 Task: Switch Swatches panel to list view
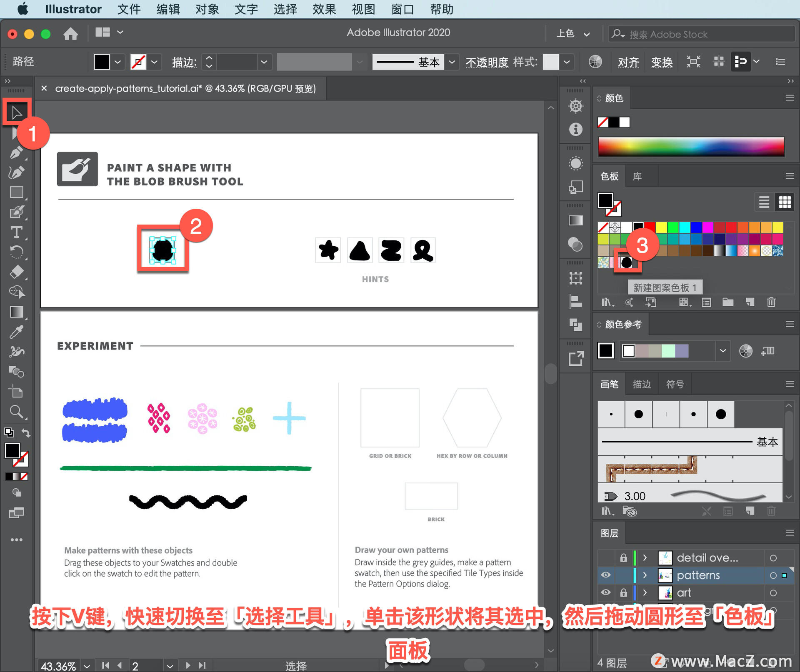click(x=764, y=202)
